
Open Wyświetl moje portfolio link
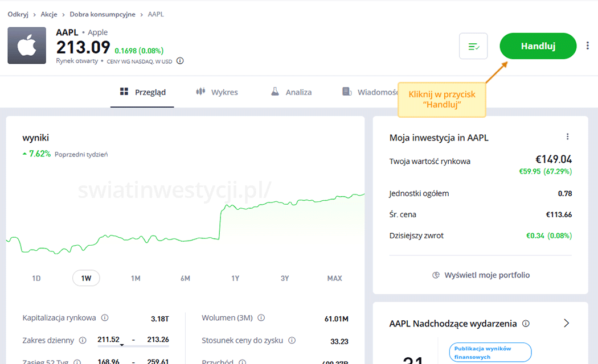pos(481,275)
